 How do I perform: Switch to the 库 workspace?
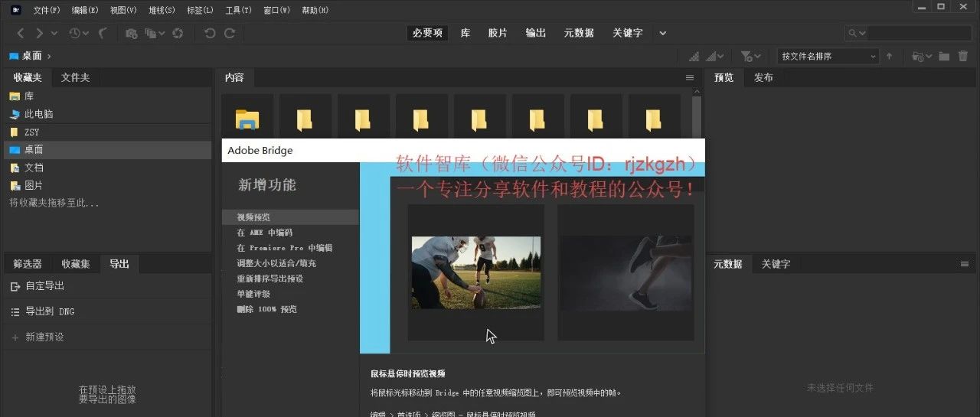pos(465,33)
